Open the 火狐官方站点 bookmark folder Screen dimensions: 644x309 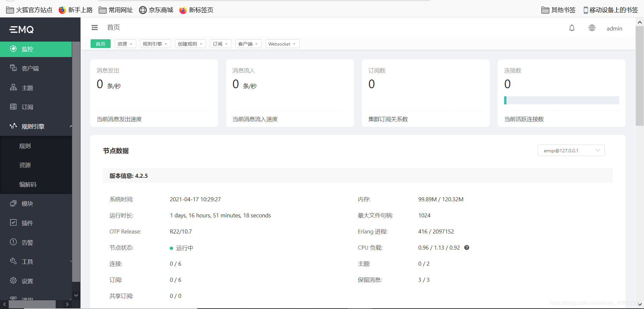coord(30,10)
